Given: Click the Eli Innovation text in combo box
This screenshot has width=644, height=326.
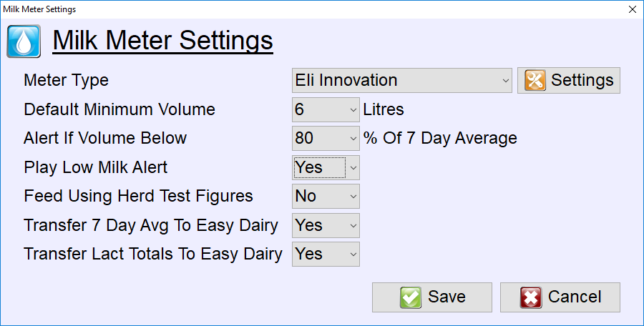Looking at the screenshot, I should coord(346,80).
